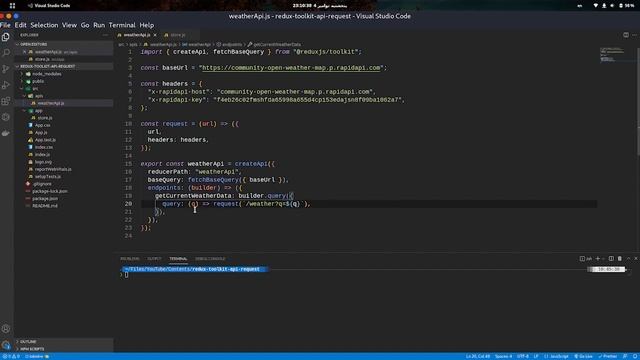Open the Extensions view
The width and height of the screenshot is (640, 360).
click(x=6, y=101)
